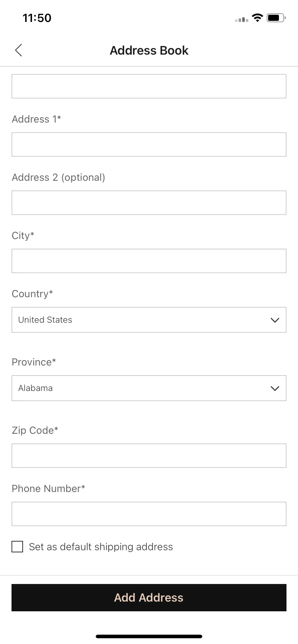The height and width of the screenshot is (644, 298).
Task: Tap the cellular signal bars icon
Action: click(x=241, y=19)
